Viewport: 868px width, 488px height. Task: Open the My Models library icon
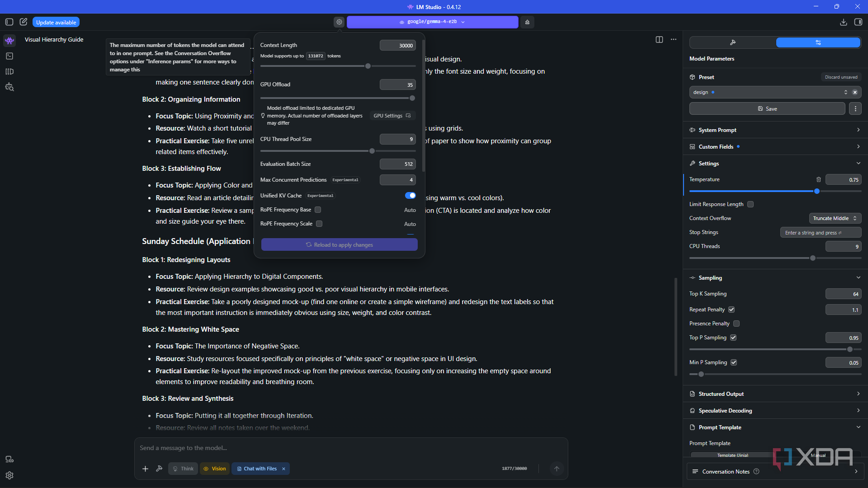click(9, 71)
